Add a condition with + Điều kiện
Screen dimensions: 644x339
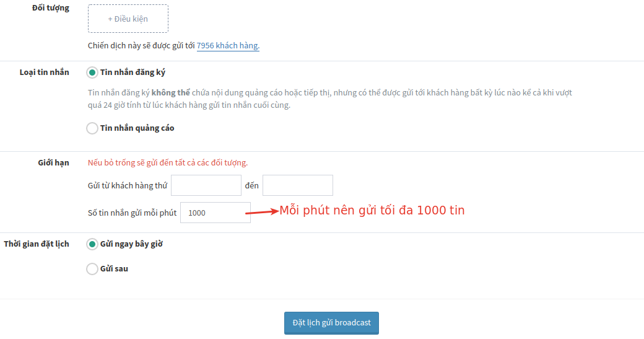click(x=128, y=19)
